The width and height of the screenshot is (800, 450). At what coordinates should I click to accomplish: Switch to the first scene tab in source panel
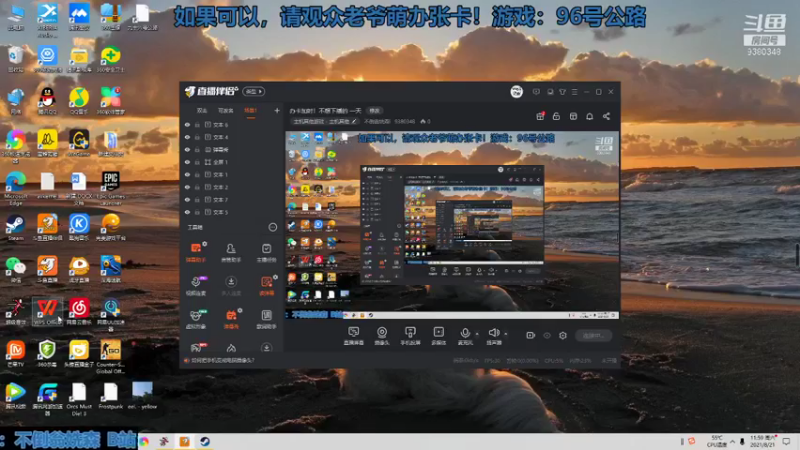point(202,111)
